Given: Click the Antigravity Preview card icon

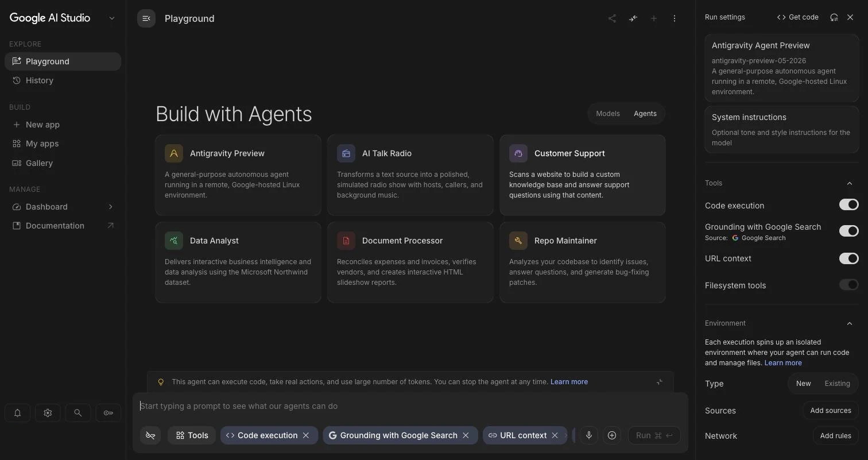Looking at the screenshot, I should pyautogui.click(x=174, y=153).
